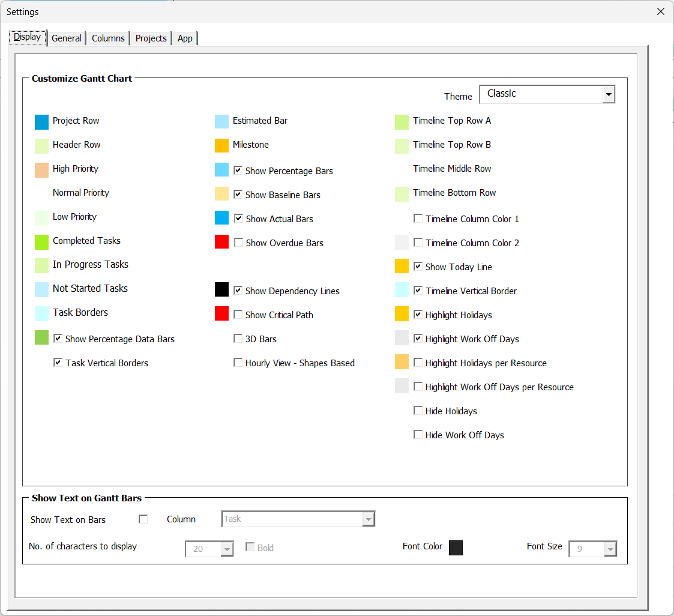Open Completed Tasks color swatch
The image size is (674, 616).
coord(41,243)
